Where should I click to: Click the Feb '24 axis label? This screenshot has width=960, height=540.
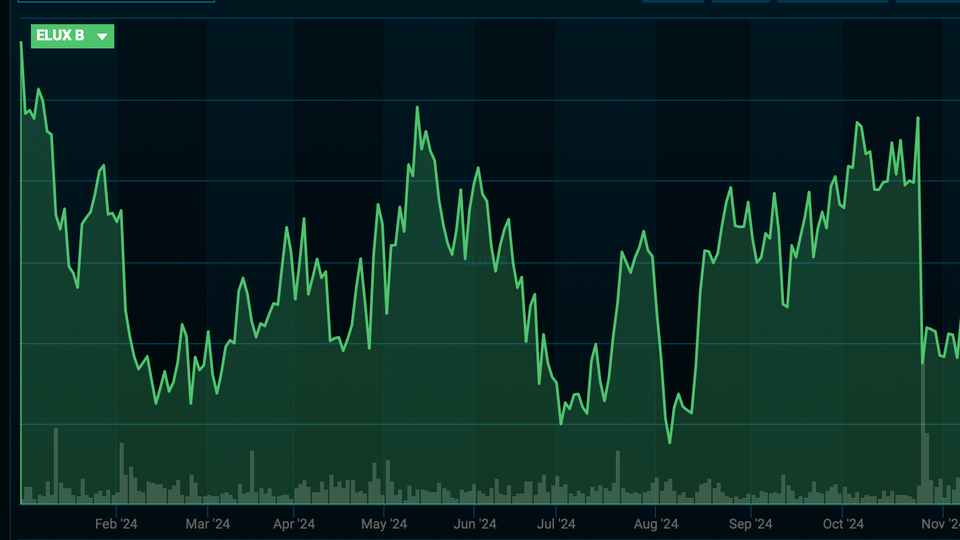[116, 524]
